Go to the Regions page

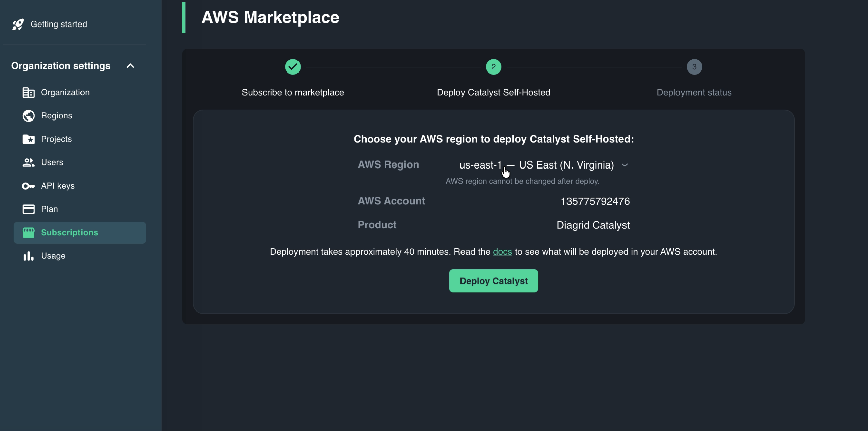(57, 116)
